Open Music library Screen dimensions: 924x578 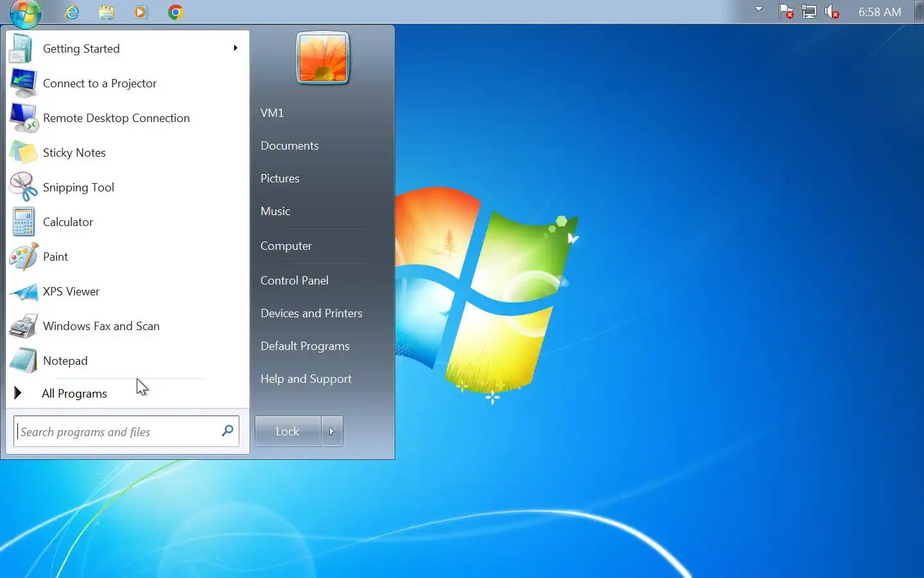click(x=275, y=211)
